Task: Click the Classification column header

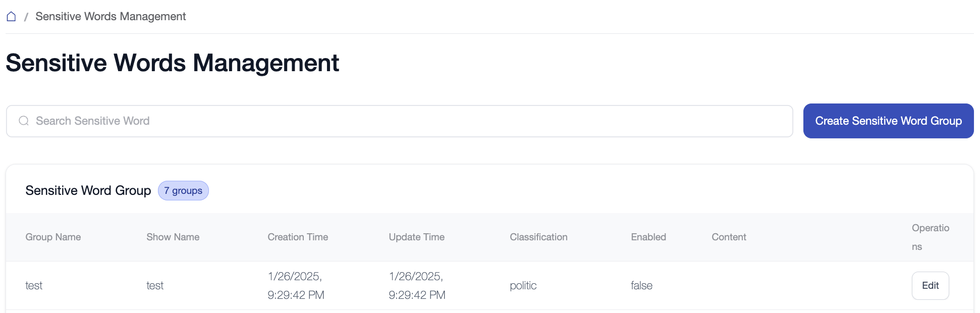Action: (x=538, y=237)
